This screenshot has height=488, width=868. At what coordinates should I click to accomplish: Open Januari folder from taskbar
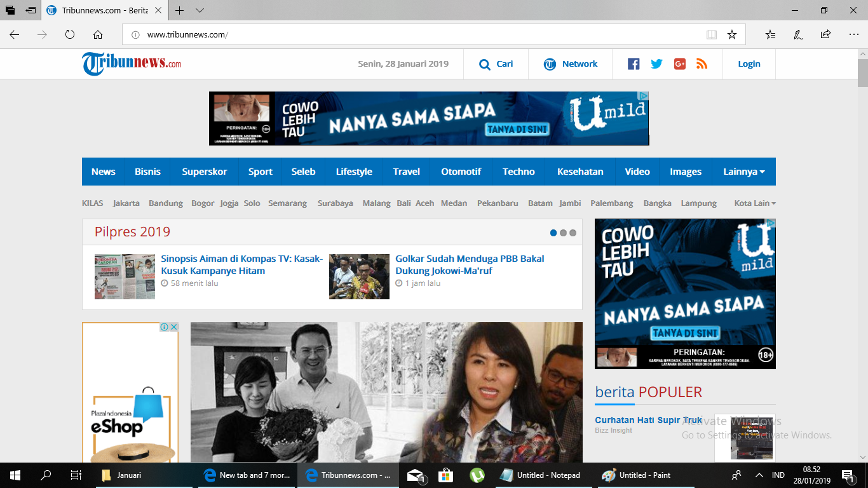143,475
